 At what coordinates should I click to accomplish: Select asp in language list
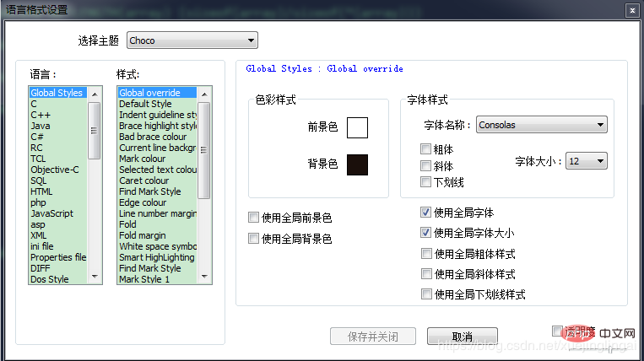(x=58, y=224)
